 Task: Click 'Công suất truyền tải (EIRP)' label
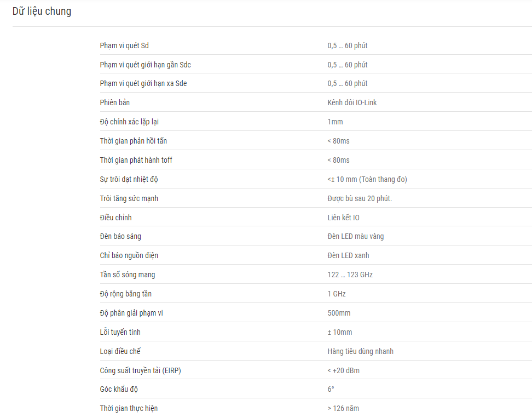(141, 370)
